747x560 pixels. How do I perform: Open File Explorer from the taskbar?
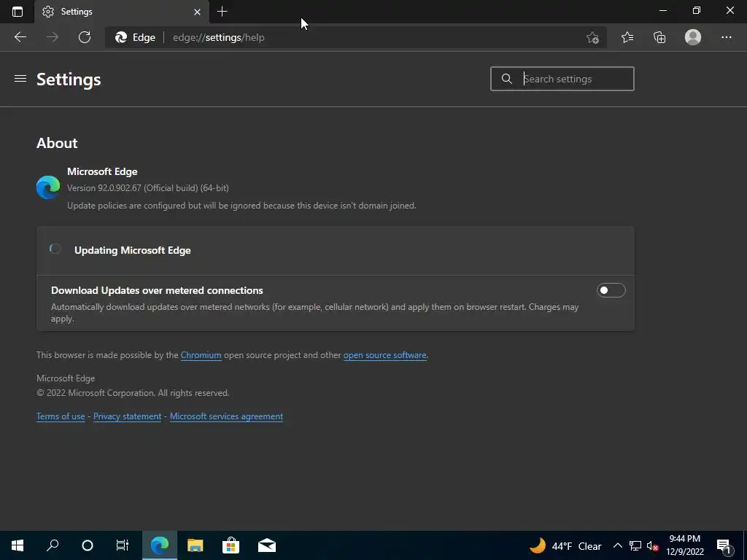pos(195,545)
